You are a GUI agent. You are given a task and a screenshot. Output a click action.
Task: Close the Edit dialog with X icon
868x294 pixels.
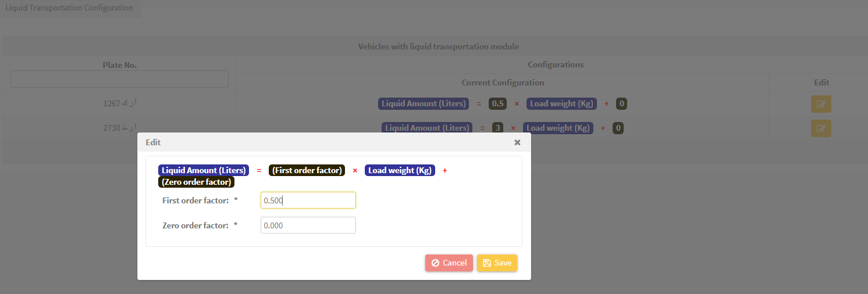[517, 142]
